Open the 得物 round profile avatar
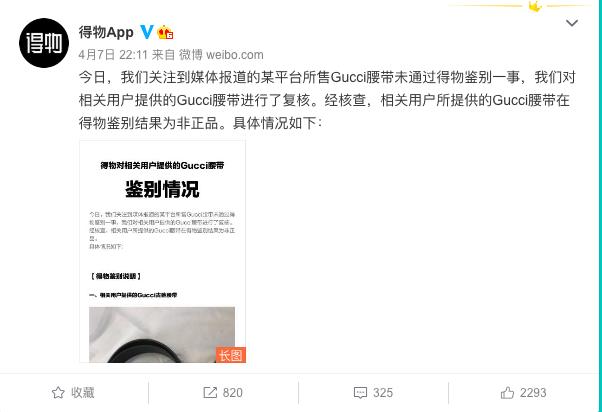This screenshot has height=412, width=602. click(x=44, y=43)
